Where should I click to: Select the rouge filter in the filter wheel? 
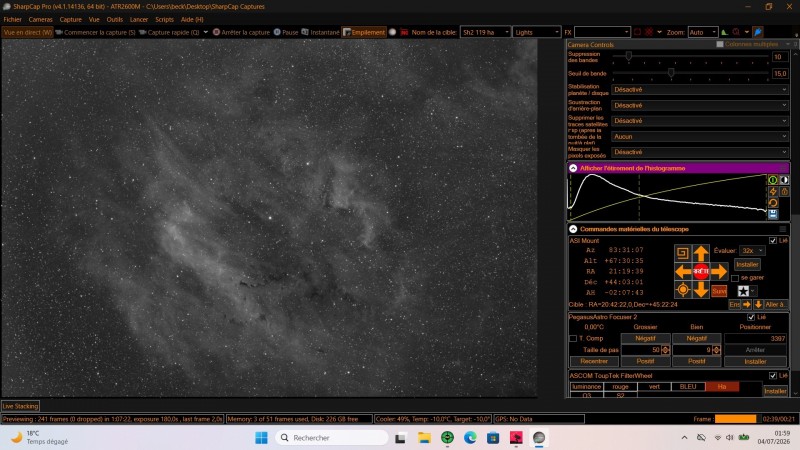pos(620,387)
